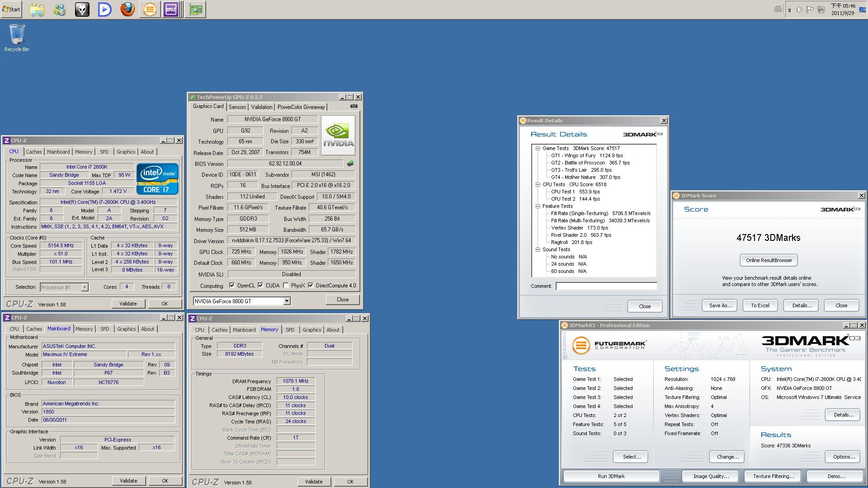
Task: Launch Windows Live Messenger from taskbar
Action: [x=60, y=9]
